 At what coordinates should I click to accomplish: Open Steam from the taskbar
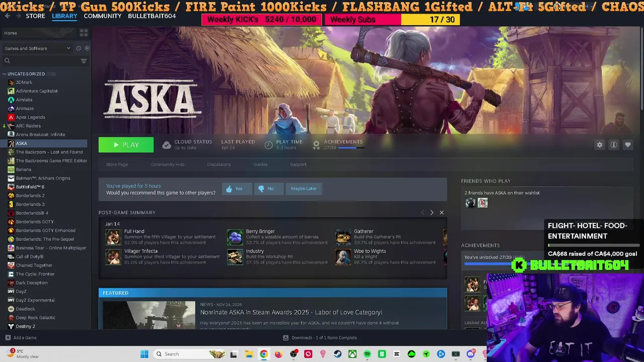click(338, 354)
